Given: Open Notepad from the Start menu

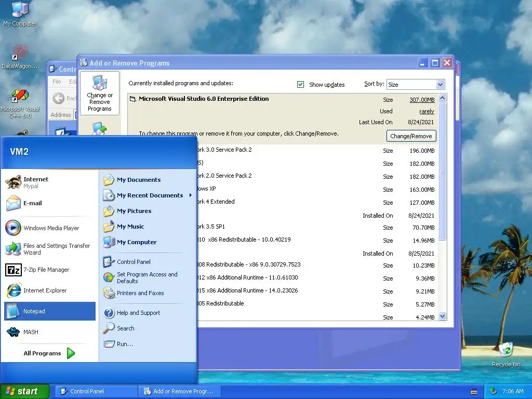Looking at the screenshot, I should 50,311.
